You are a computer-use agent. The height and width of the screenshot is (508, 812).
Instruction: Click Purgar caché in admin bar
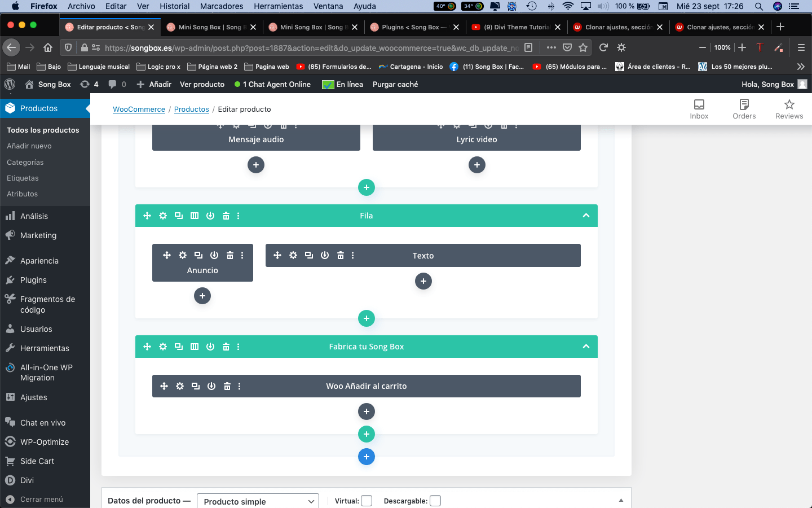pos(395,84)
